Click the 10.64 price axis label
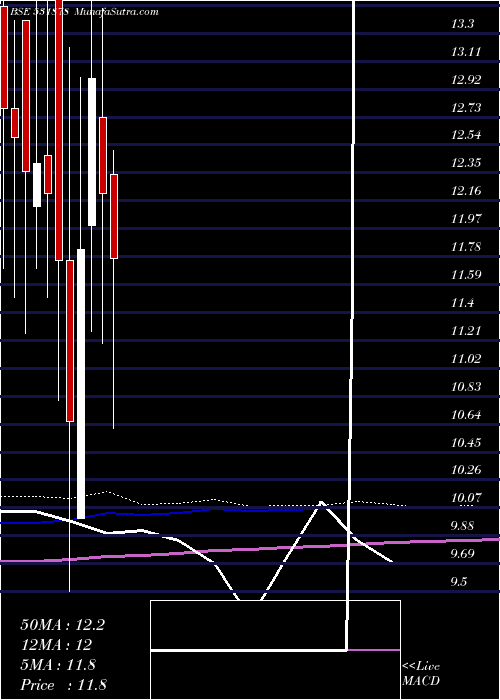The height and width of the screenshot is (700, 500). [466, 415]
